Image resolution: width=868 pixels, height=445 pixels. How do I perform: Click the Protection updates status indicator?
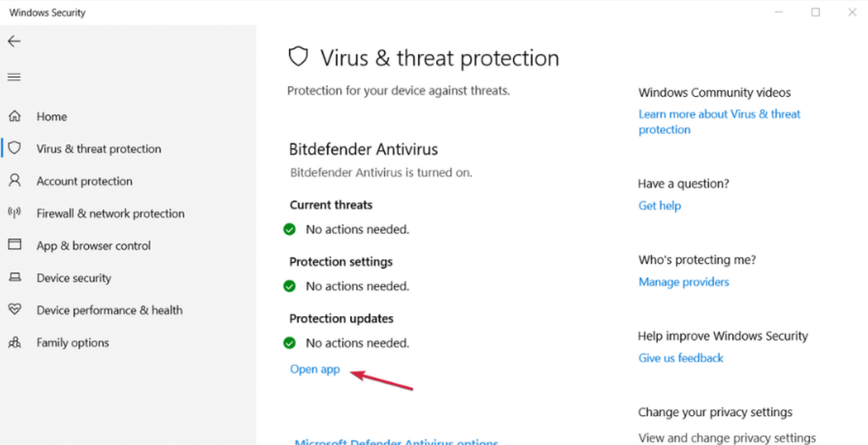[x=290, y=342]
